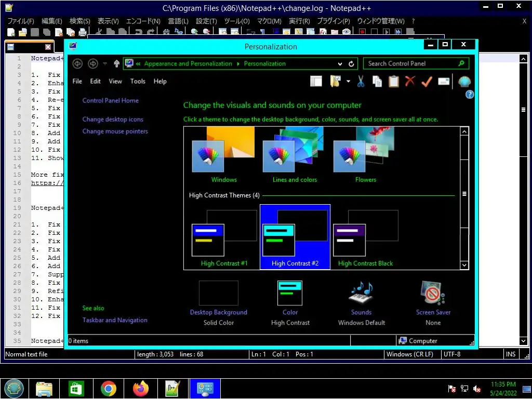Click scissors Cut icon in Personalization toolbar

(361, 82)
